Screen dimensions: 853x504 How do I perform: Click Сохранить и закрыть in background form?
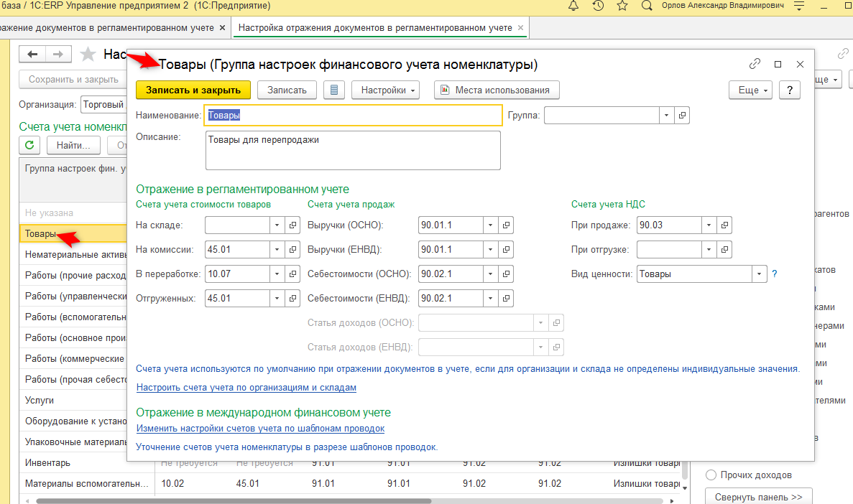coord(73,80)
